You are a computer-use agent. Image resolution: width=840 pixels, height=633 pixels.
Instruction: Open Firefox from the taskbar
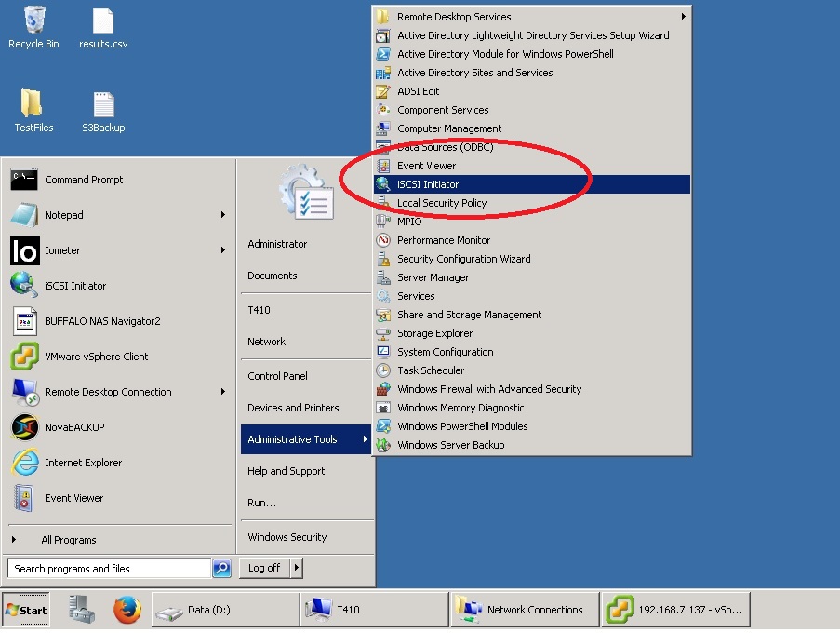(x=127, y=611)
